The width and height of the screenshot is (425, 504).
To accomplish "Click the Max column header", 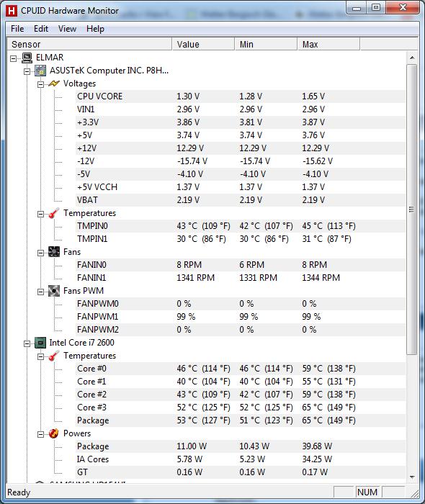I will [328, 44].
